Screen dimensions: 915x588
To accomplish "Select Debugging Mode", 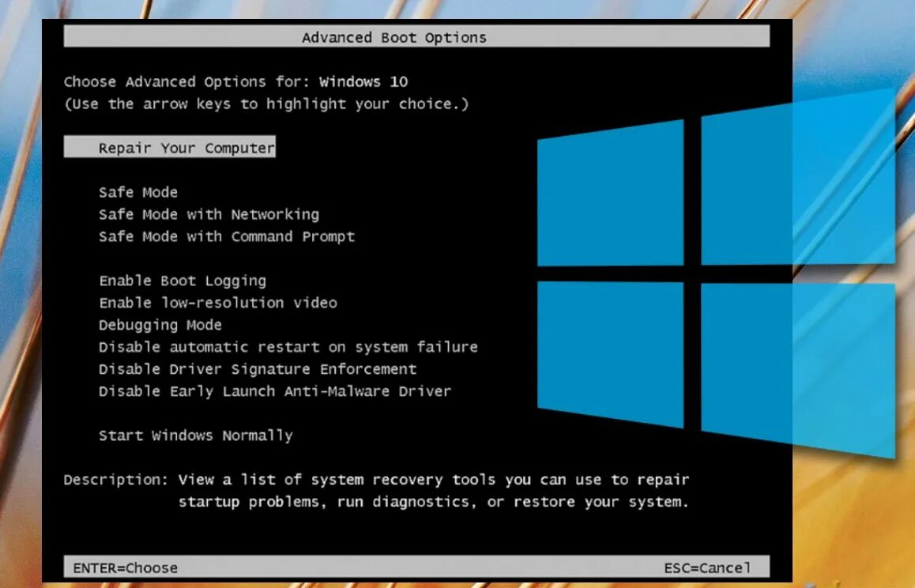I will click(160, 325).
